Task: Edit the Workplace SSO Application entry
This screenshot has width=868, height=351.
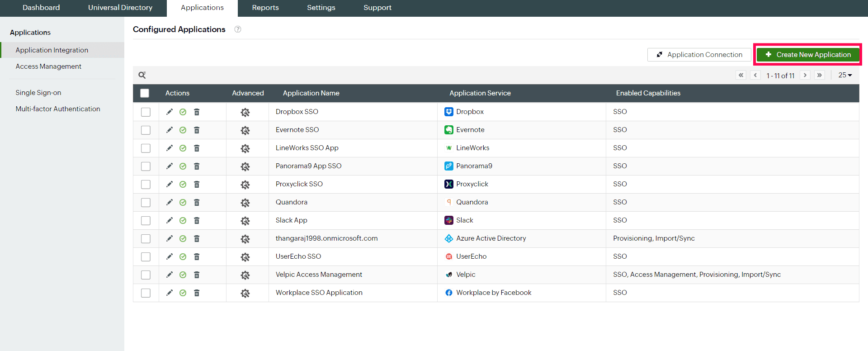Action: click(170, 293)
